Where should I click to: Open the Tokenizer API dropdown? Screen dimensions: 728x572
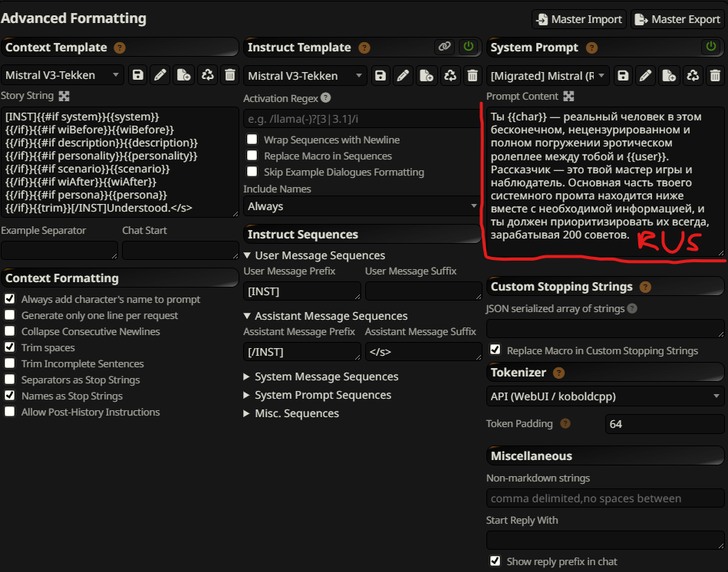[605, 396]
